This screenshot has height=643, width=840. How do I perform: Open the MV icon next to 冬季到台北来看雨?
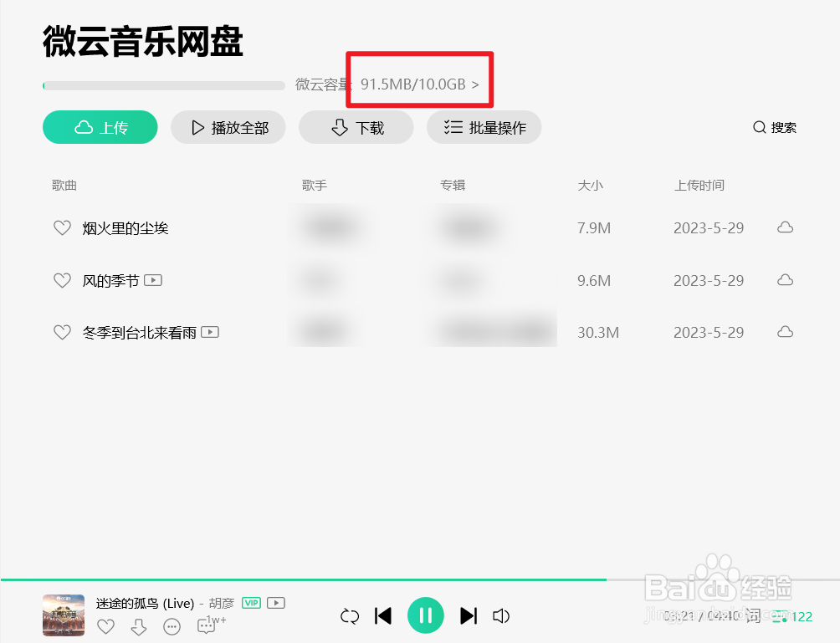(x=210, y=332)
